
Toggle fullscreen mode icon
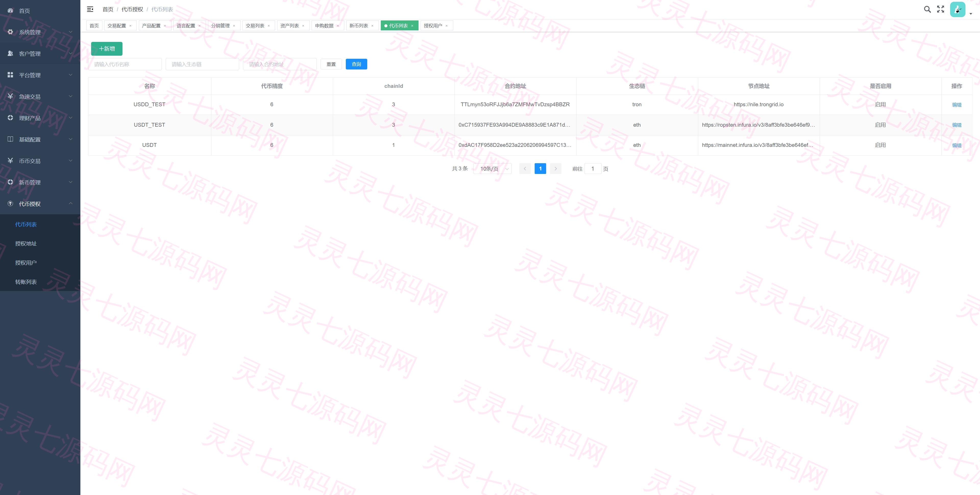point(940,9)
